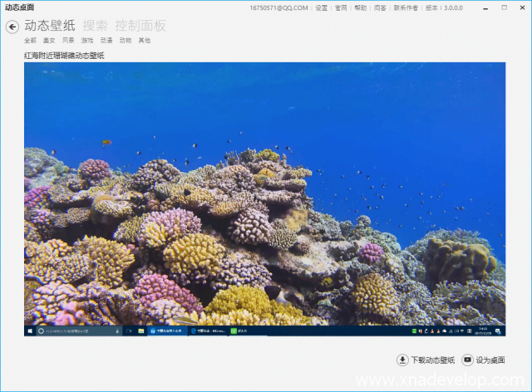This screenshot has height=392, width=532.
Task: Click the desktop icon beside 设为桌面
Action: click(468, 360)
